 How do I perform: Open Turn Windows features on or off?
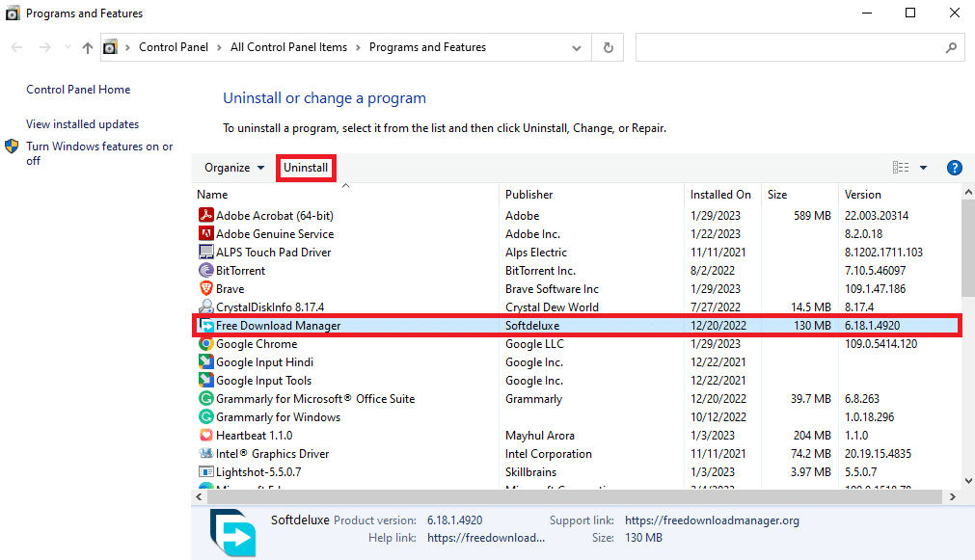[99, 153]
